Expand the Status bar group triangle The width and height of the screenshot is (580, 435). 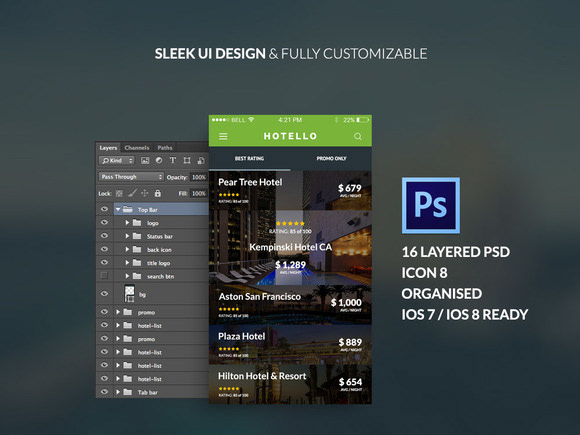127,236
